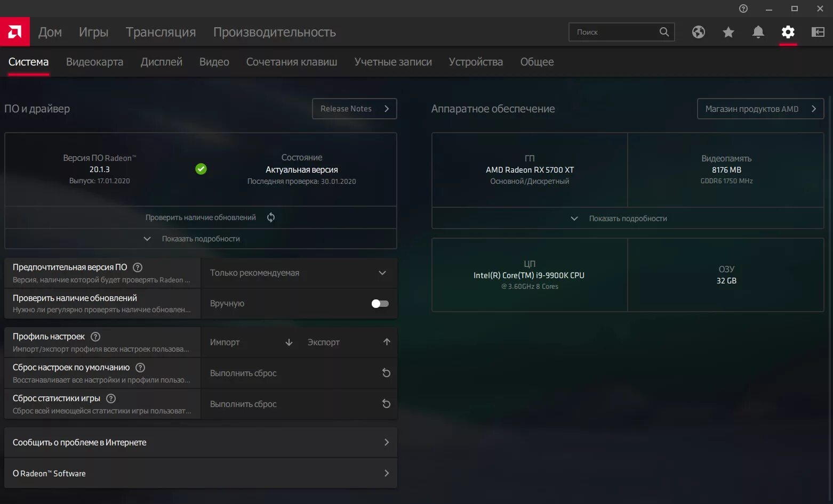The image size is (833, 504).
Task: Click the AMD Radeon RX 5700 XT card
Action: pos(530,170)
